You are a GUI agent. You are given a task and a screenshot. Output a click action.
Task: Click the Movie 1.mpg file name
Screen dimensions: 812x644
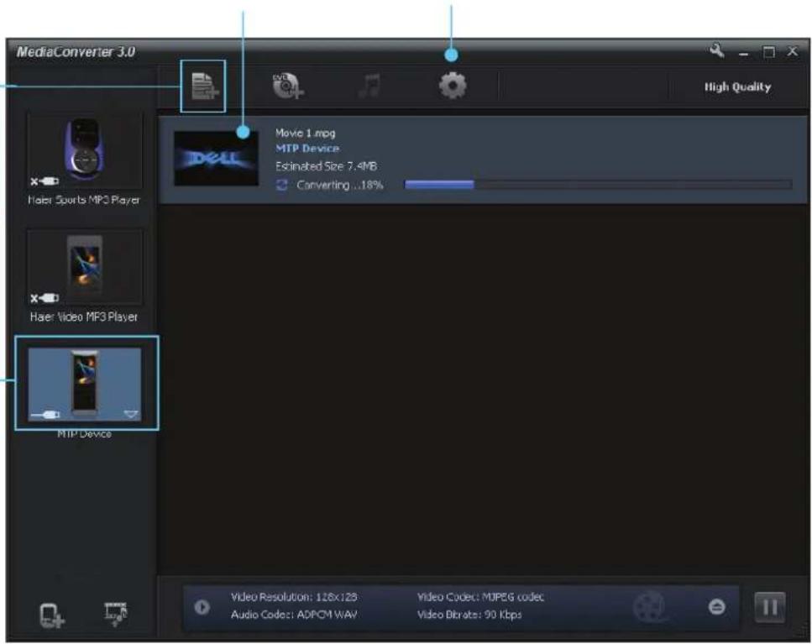(x=305, y=133)
